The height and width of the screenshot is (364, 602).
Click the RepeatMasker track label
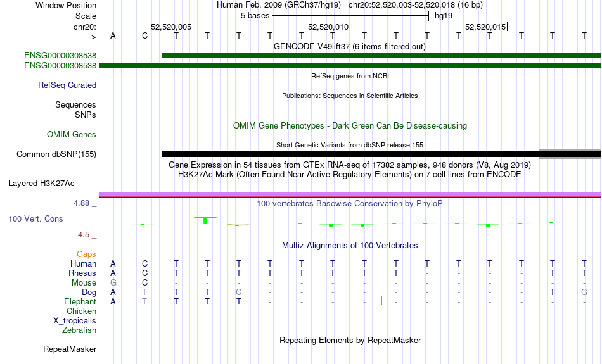tap(70, 349)
